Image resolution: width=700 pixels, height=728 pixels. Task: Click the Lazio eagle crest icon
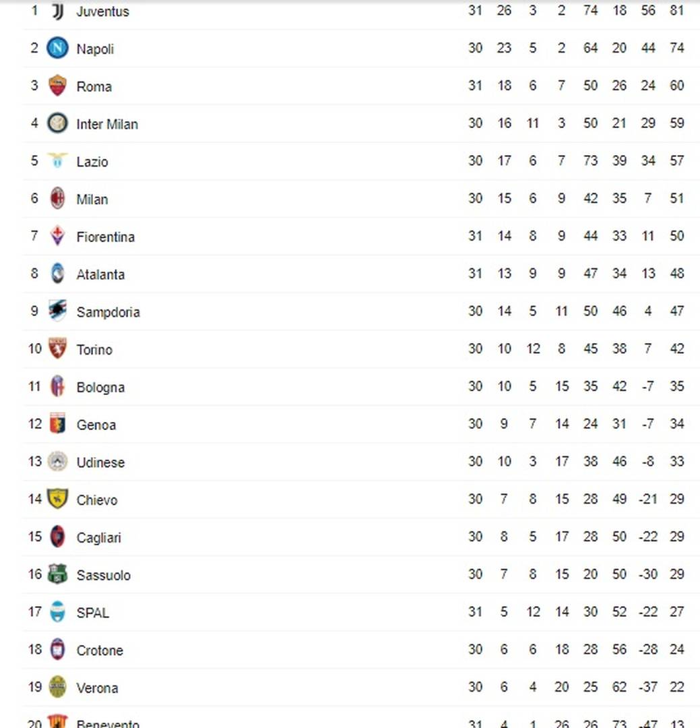[x=57, y=161]
